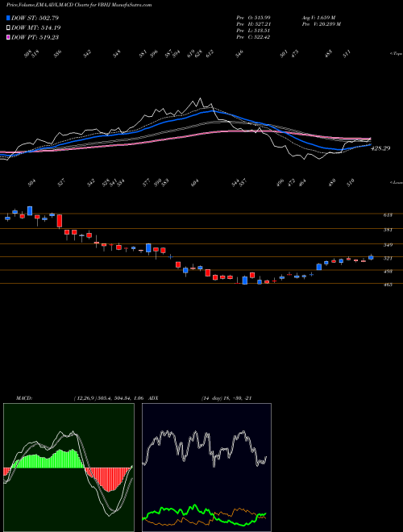Click the '428.29' price label beside EMA lines
Screen dimensions: 403x532
(380, 148)
